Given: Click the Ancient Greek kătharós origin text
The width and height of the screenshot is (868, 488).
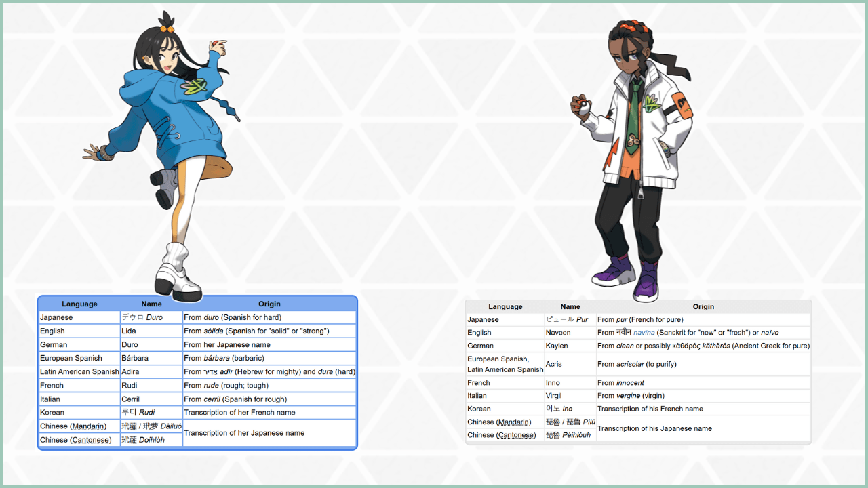Looking at the screenshot, I should tap(703, 346).
